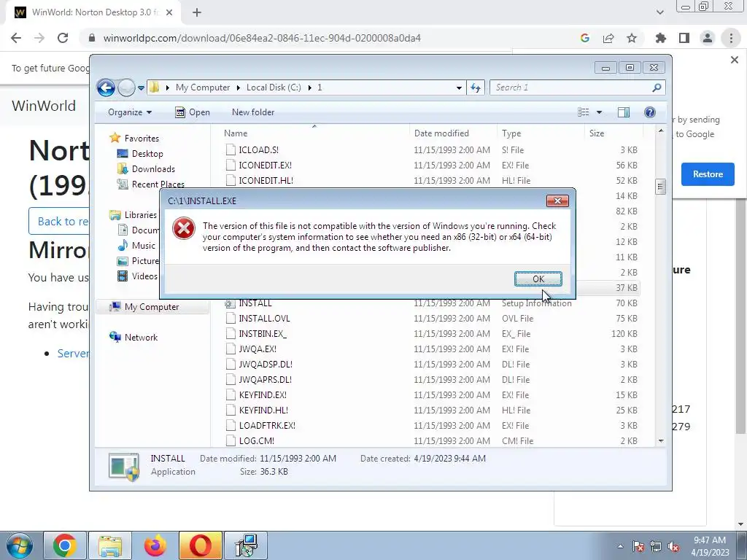
Task: Reload the WinWorld page in Chrome
Action: point(63,38)
